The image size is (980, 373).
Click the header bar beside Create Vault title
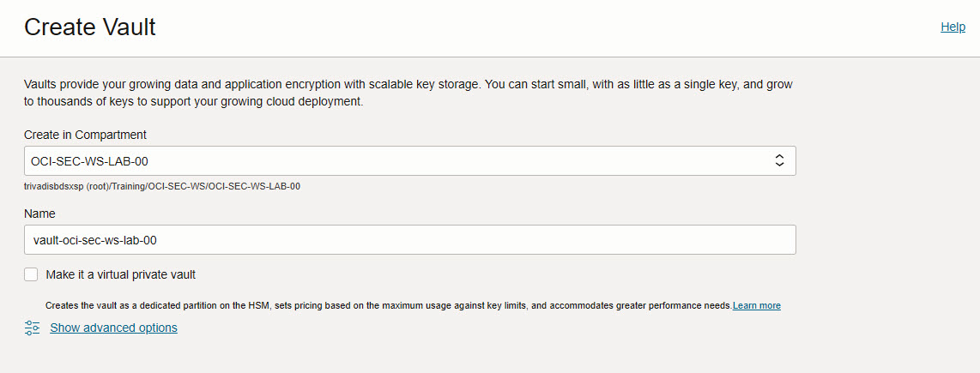544,27
